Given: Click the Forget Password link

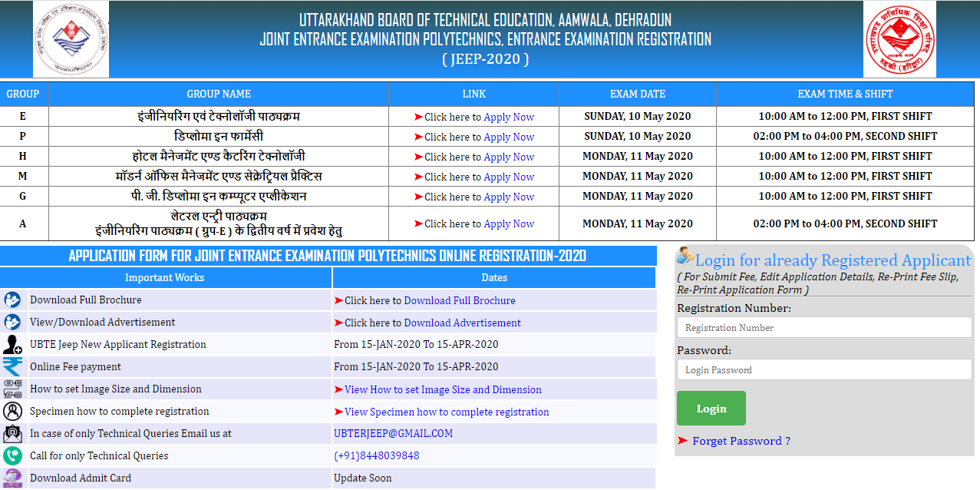Looking at the screenshot, I should coord(741,441).
